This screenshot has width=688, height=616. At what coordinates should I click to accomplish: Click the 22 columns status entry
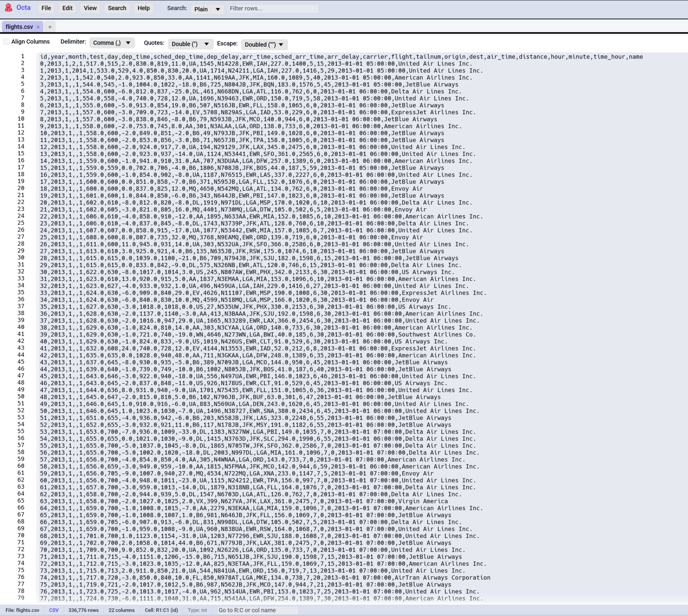click(122, 610)
